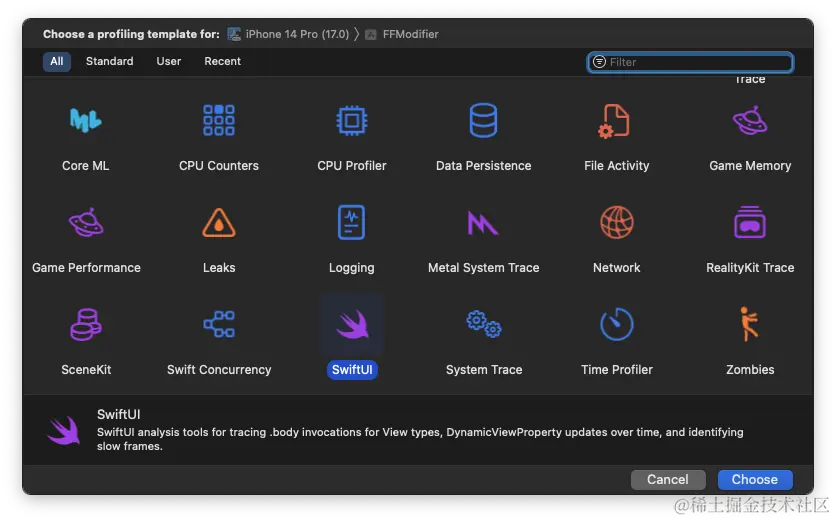Screen dimensions: 836x521
Task: Click the highlighted SwiftUI label
Action: click(352, 370)
